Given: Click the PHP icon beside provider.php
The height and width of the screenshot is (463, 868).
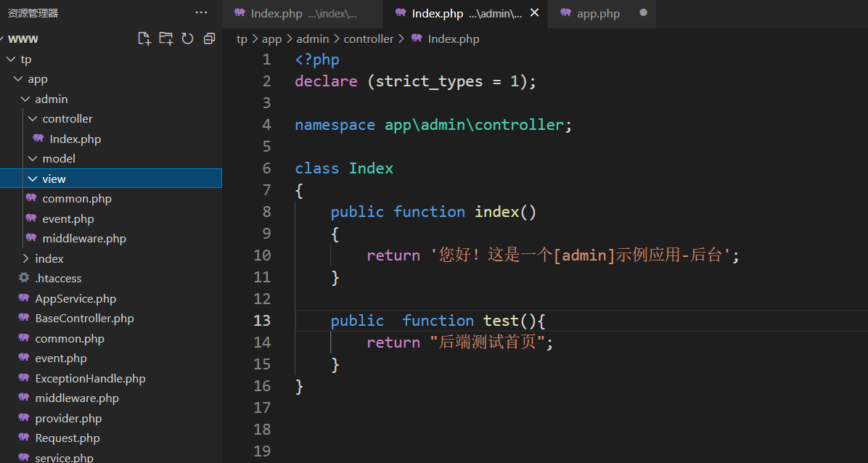Looking at the screenshot, I should [24, 417].
